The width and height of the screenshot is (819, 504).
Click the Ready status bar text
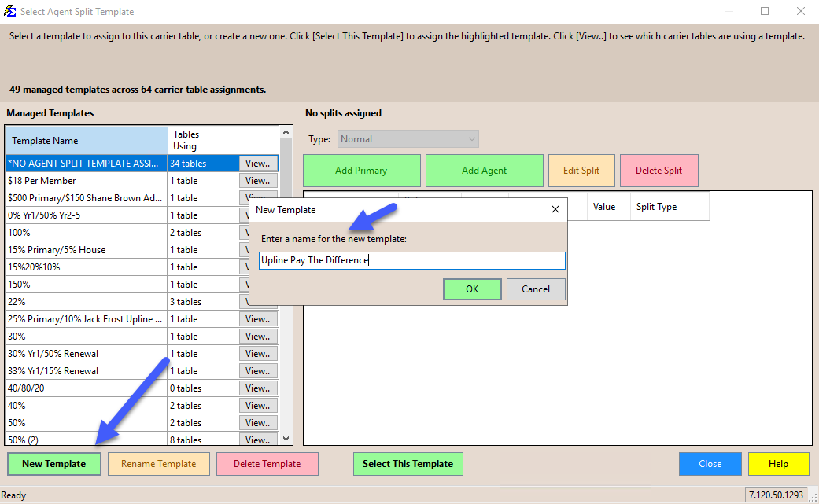pos(13,495)
